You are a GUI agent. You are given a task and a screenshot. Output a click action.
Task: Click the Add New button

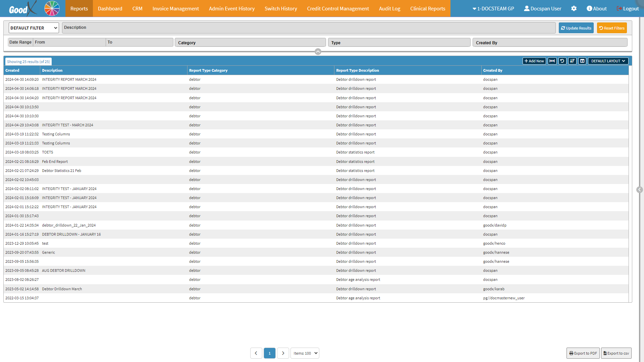point(534,61)
